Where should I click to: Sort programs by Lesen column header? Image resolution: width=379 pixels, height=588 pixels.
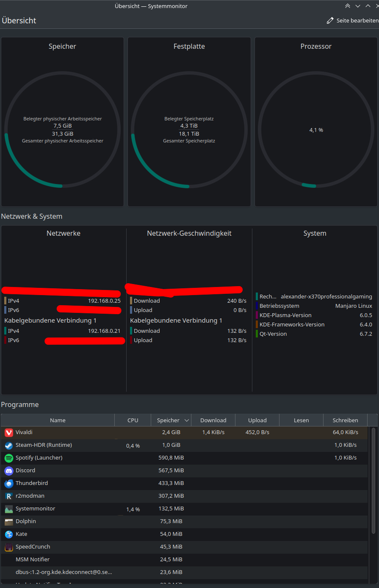301,420
